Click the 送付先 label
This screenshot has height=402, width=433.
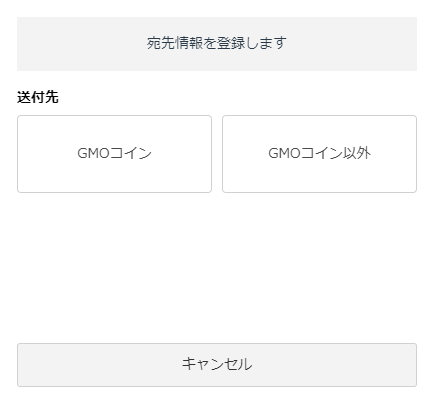[38, 97]
